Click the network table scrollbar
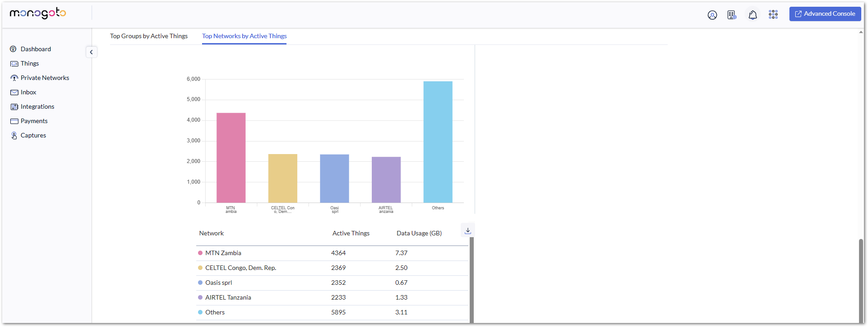 click(x=471, y=279)
